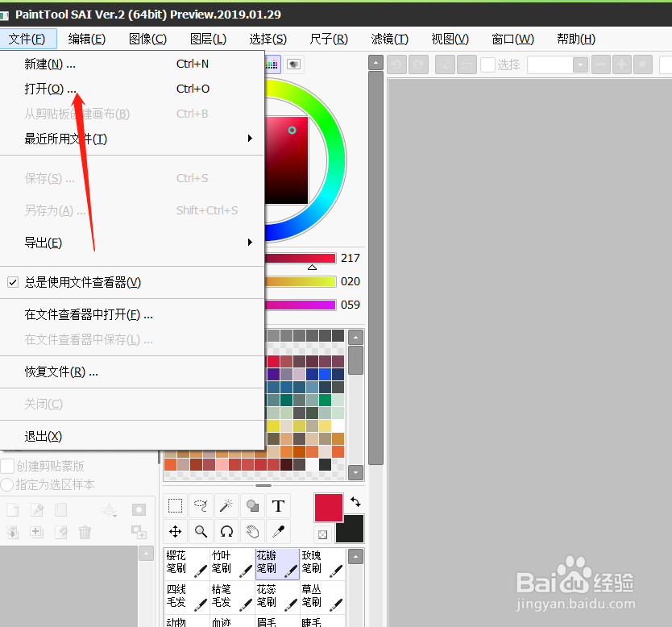Select the lasso selection tool
The height and width of the screenshot is (627, 672).
tap(201, 506)
